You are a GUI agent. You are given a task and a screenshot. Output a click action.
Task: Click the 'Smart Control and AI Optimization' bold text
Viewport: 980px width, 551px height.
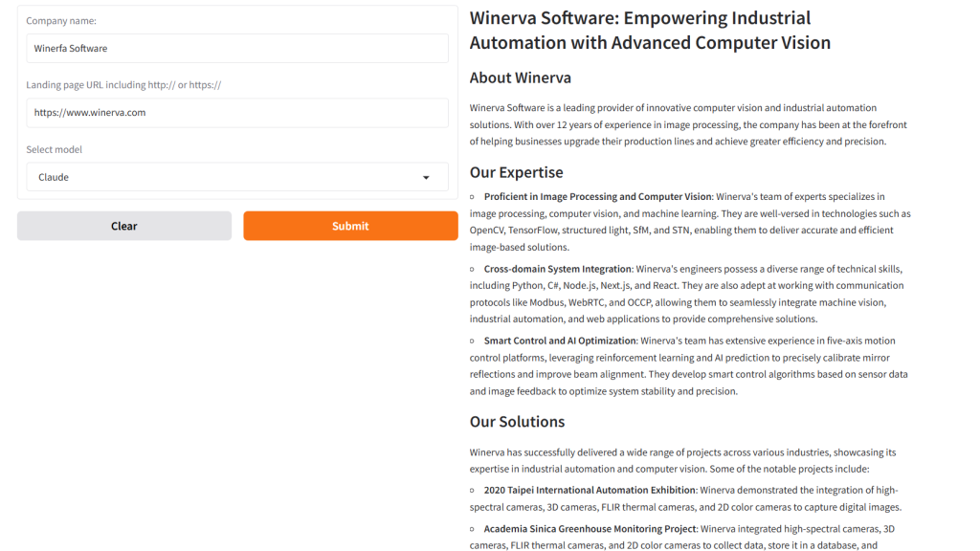[x=560, y=341]
